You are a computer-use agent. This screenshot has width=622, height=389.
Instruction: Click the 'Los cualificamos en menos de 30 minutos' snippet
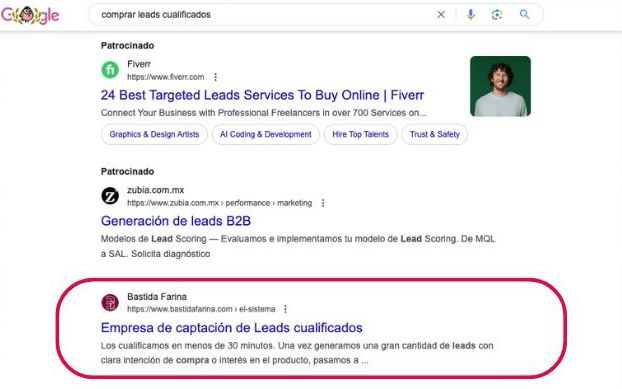coord(297,353)
